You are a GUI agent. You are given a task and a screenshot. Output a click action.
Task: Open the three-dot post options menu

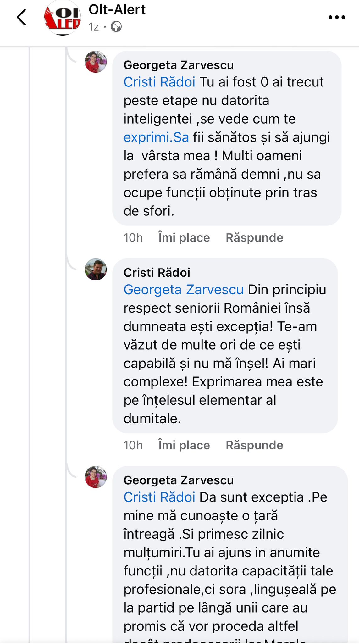(337, 17)
